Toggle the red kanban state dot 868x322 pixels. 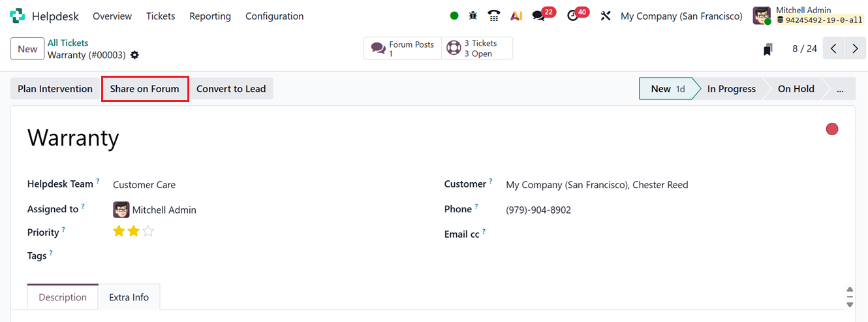832,129
